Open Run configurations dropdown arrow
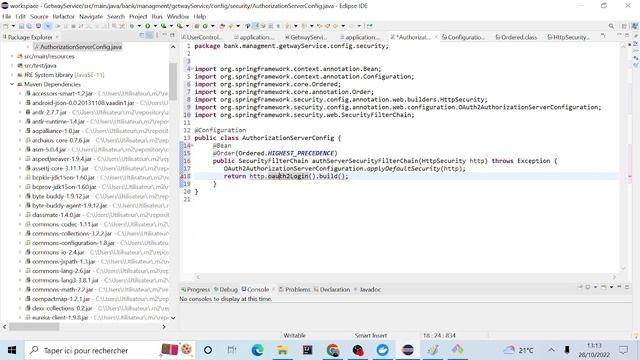640x360 pixels. click(155, 26)
